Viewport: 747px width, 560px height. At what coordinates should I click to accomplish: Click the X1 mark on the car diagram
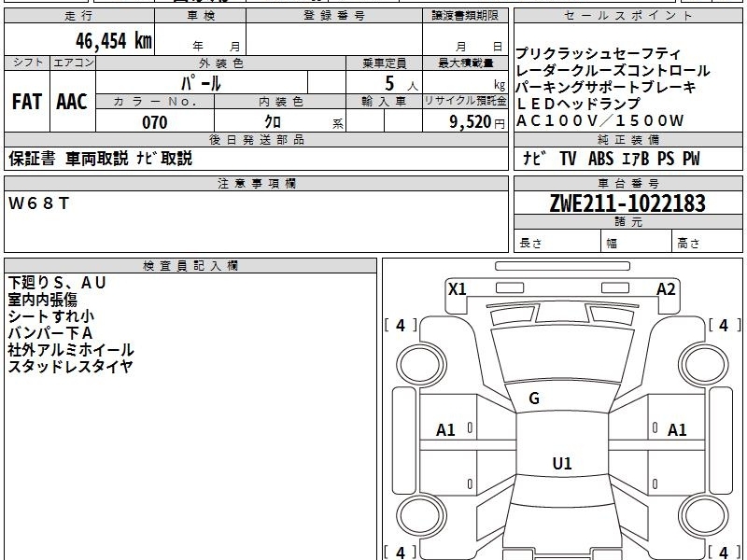coord(458,289)
